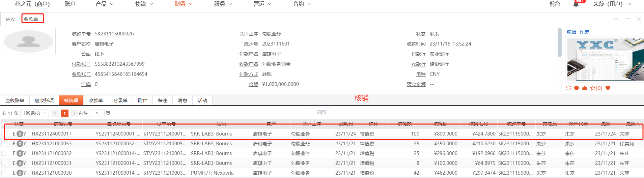Switch to the 应收账项 tab
The width and height of the screenshot is (644, 178).
pos(44,100)
